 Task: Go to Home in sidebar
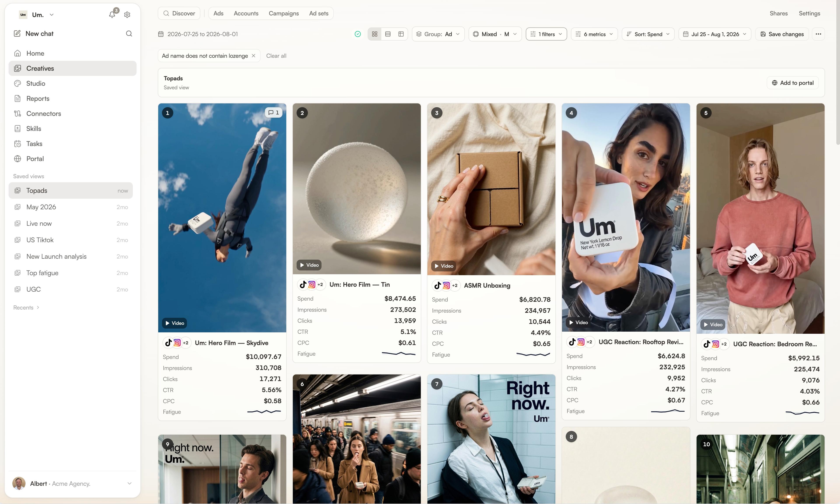click(x=73, y=53)
